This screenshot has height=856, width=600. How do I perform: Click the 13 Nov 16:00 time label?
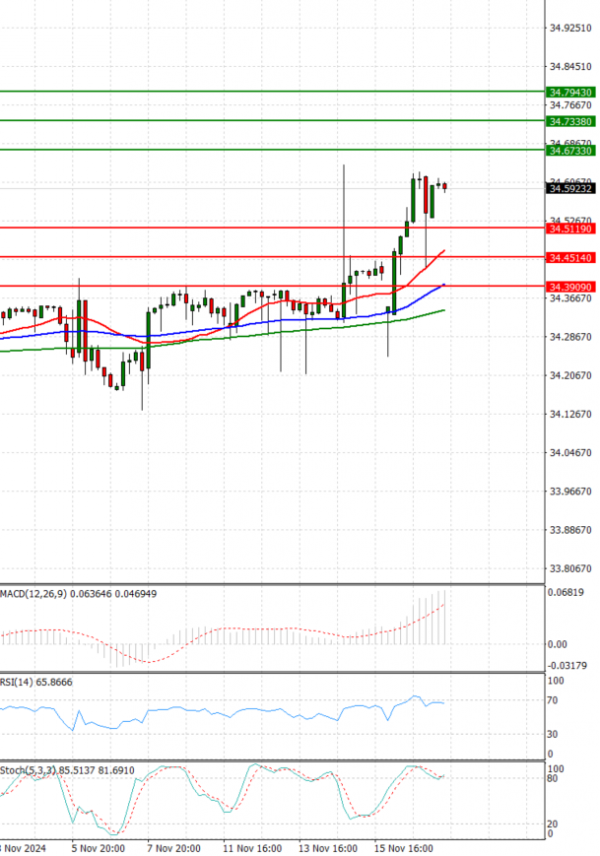click(x=328, y=848)
